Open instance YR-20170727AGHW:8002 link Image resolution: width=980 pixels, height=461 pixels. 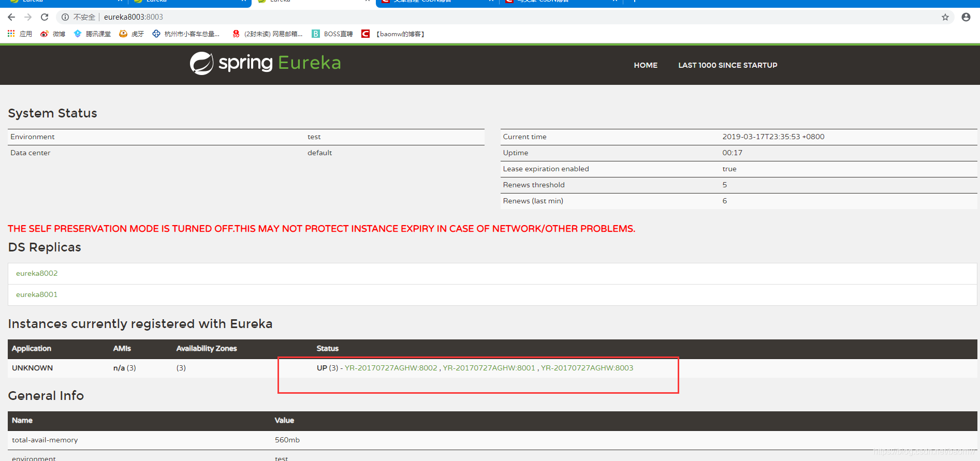pyautogui.click(x=391, y=368)
